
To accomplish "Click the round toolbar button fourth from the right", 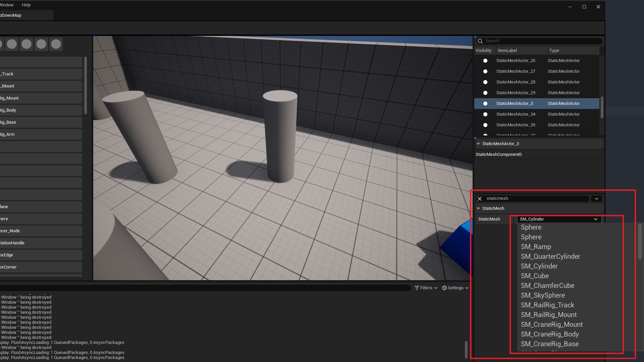I will [12, 44].
